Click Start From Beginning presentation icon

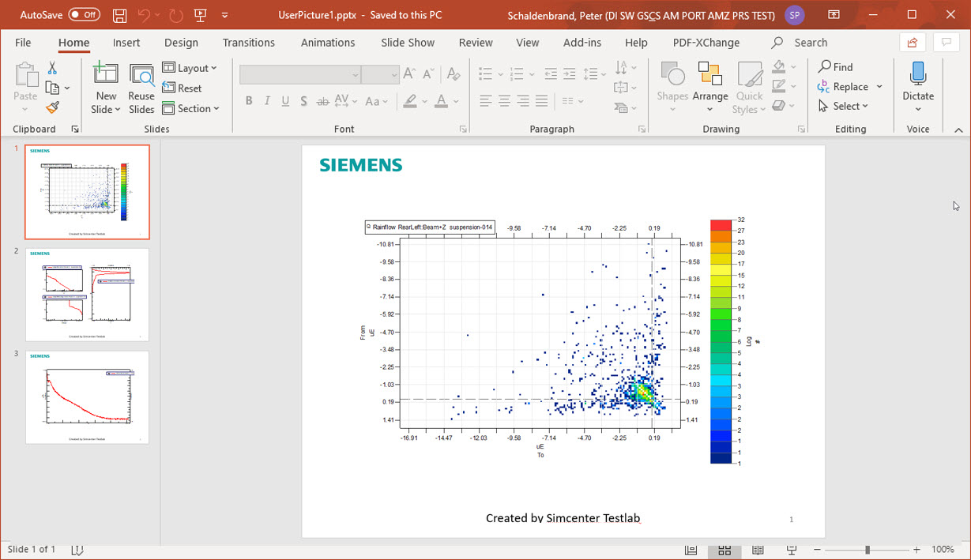pyautogui.click(x=200, y=15)
